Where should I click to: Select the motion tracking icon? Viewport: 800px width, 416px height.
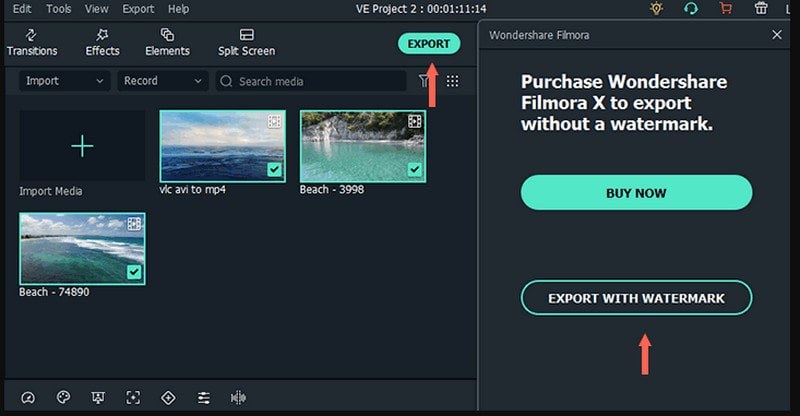click(x=133, y=397)
